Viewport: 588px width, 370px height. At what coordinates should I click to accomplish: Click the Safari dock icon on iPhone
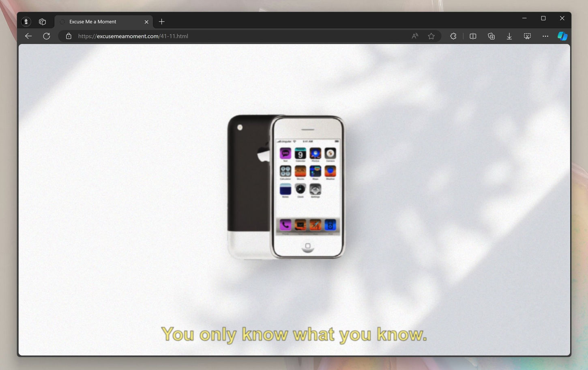point(315,225)
